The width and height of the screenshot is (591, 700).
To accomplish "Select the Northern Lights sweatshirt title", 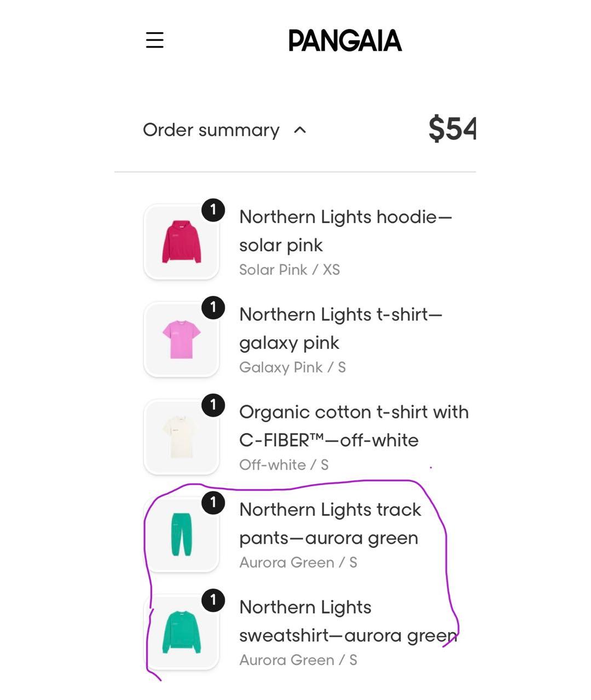I will tap(348, 621).
